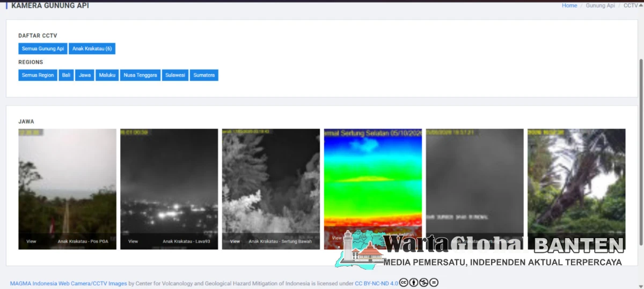The width and height of the screenshot is (644, 289).
Task: Click View on Anak Krakatau - Lava93
Action: (x=133, y=241)
